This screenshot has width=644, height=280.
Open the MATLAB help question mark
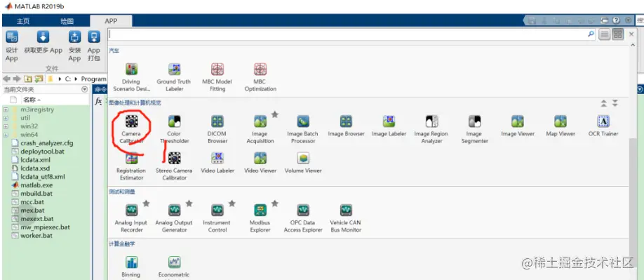(616, 20)
